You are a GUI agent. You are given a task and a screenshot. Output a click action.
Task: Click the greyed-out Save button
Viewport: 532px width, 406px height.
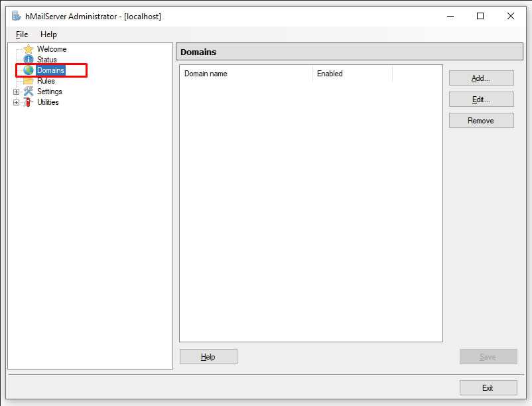tap(488, 357)
